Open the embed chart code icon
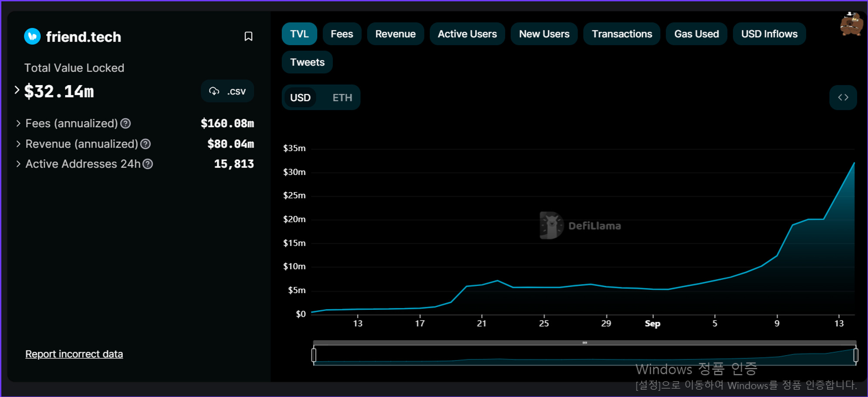Image resolution: width=868 pixels, height=397 pixels. [x=843, y=97]
